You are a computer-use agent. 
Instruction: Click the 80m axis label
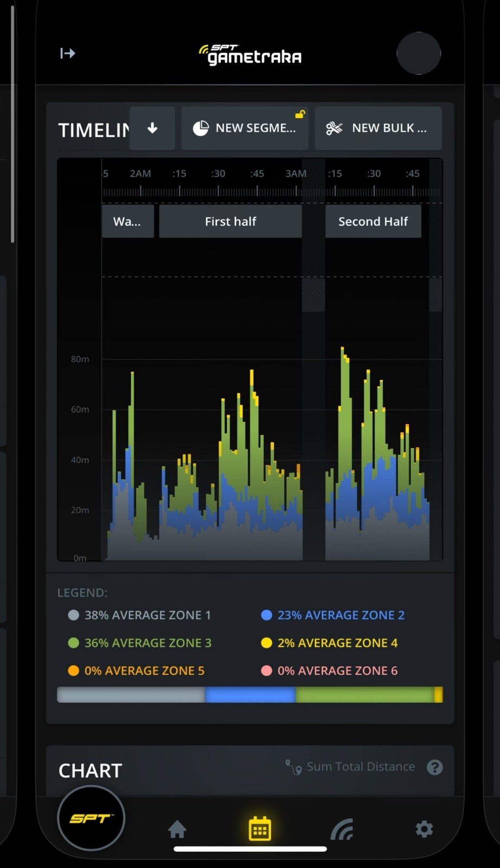(x=80, y=359)
